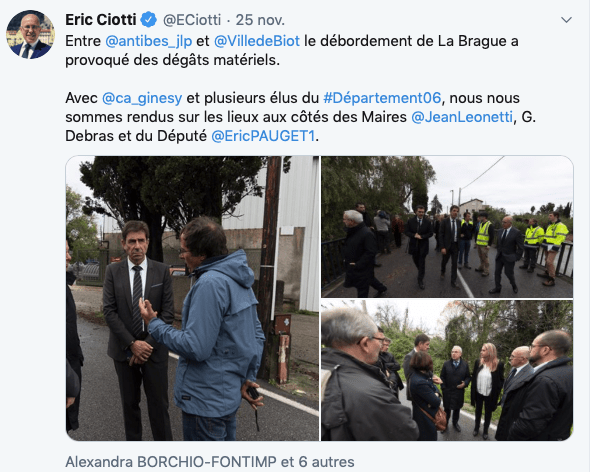Open the @ECiotti handle link
This screenshot has height=472, width=592.
(192, 20)
